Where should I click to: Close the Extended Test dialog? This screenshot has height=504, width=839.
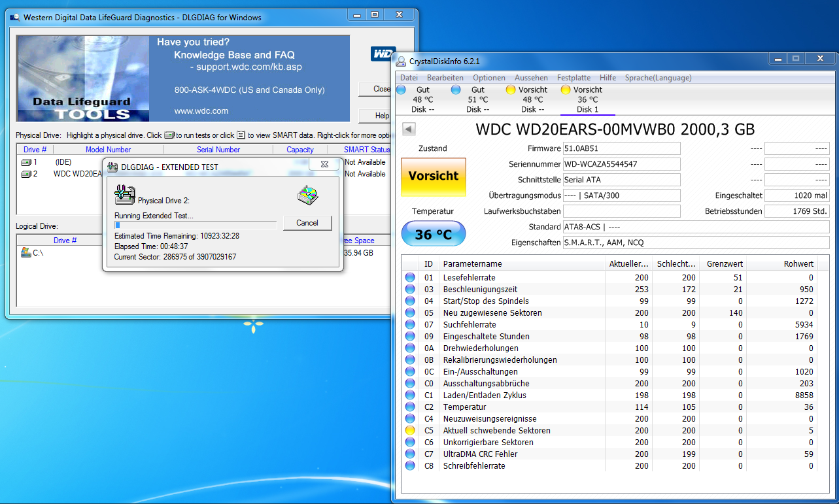[324, 165]
